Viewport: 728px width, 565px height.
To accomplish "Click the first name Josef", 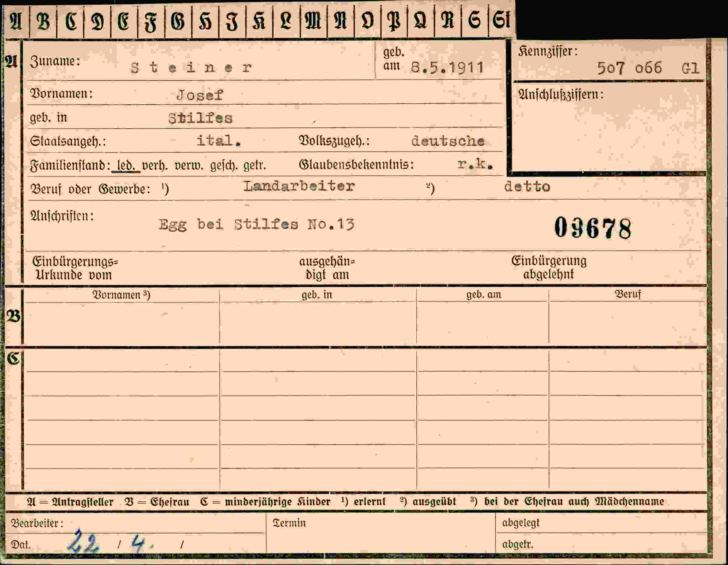I will [x=200, y=95].
